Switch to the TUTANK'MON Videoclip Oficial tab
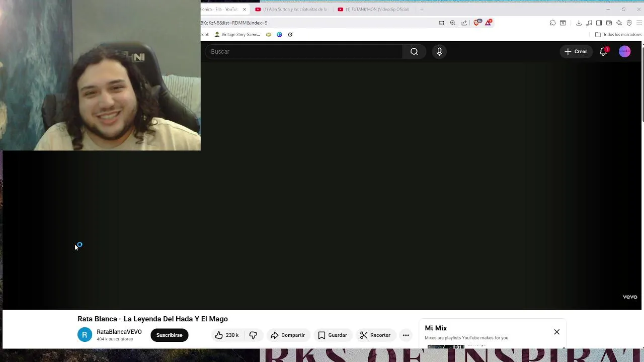644x362 pixels. (x=374, y=9)
